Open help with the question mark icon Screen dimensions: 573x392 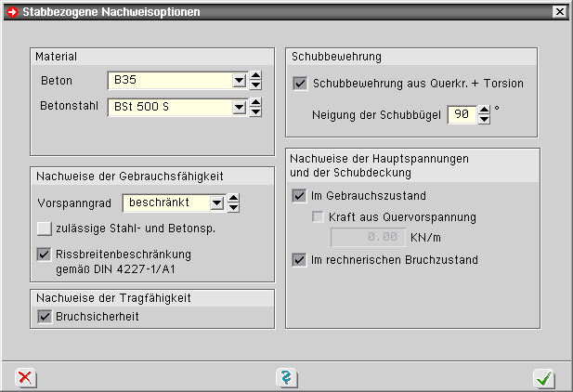(x=286, y=377)
